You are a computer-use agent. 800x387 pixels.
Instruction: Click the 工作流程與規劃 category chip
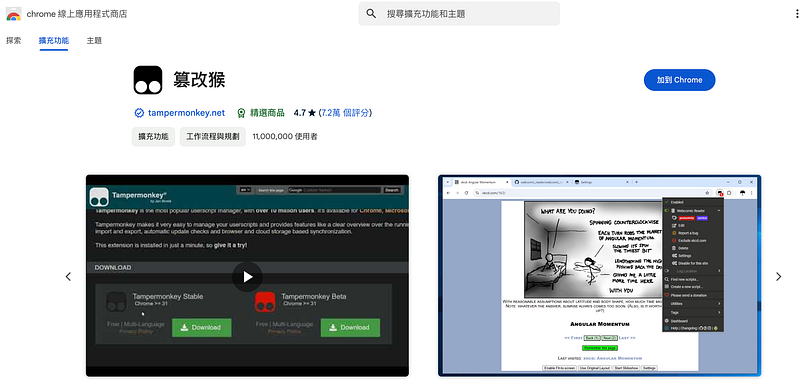[213, 137]
